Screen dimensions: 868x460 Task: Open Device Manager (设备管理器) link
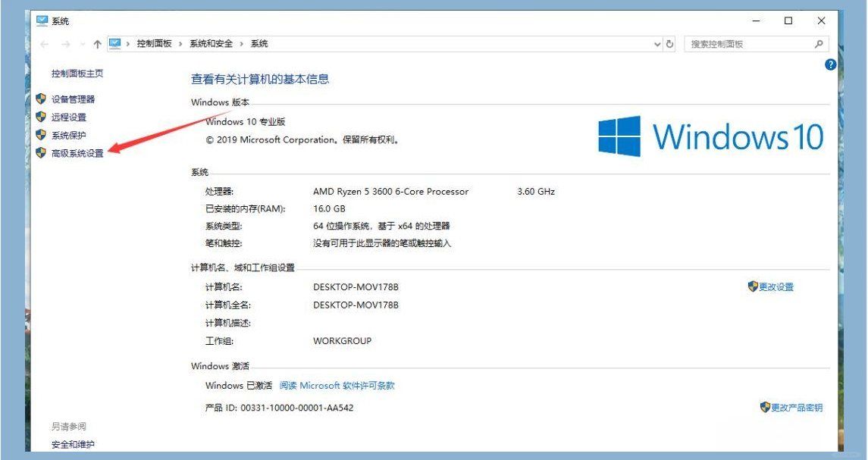[x=73, y=99]
